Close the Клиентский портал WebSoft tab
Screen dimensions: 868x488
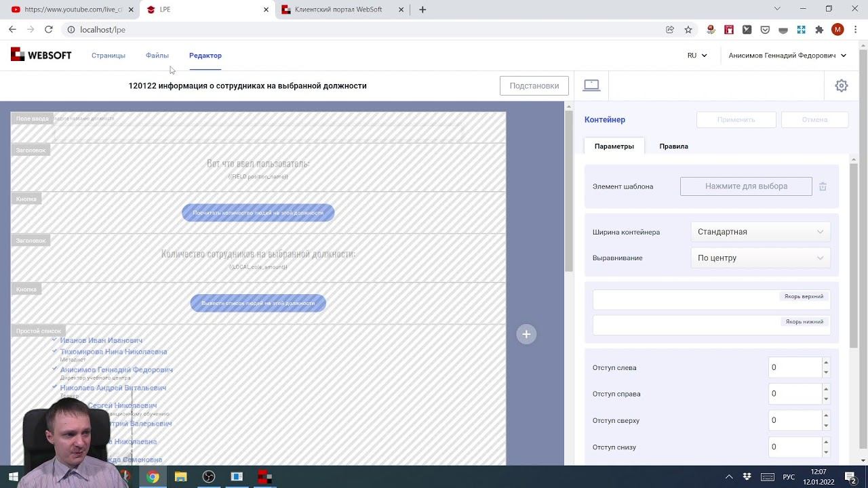tap(401, 9)
